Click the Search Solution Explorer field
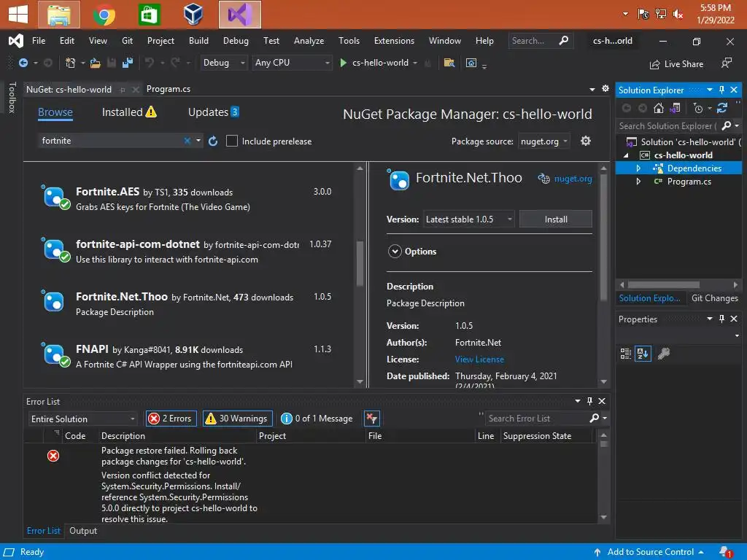This screenshot has height=560, width=747. [x=669, y=125]
